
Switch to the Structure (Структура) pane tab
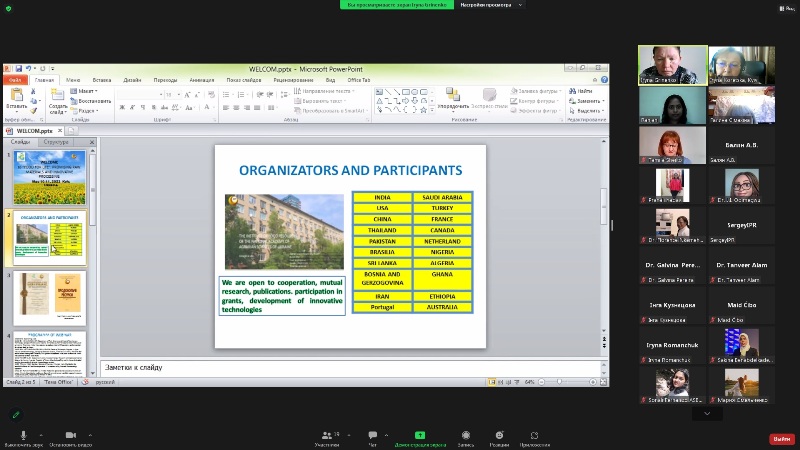56,142
